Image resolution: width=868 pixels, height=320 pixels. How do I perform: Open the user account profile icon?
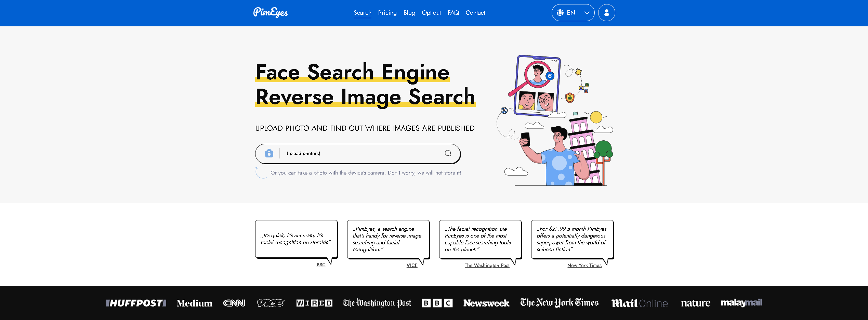(606, 13)
